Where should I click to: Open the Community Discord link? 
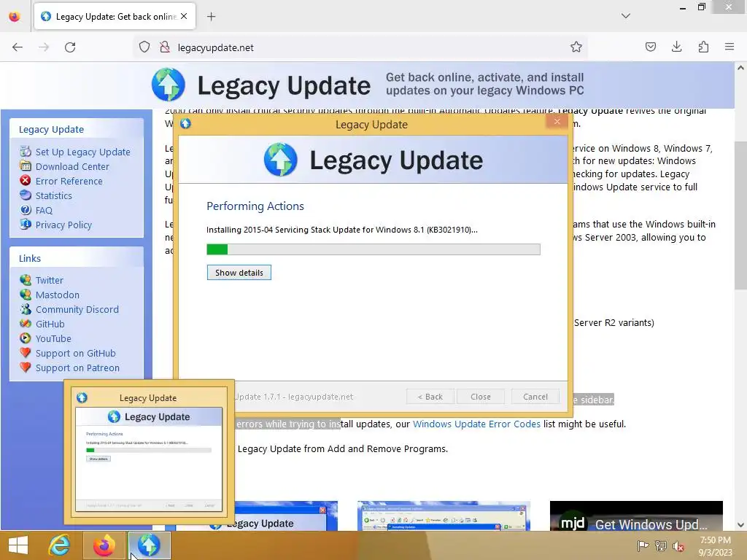(77, 309)
